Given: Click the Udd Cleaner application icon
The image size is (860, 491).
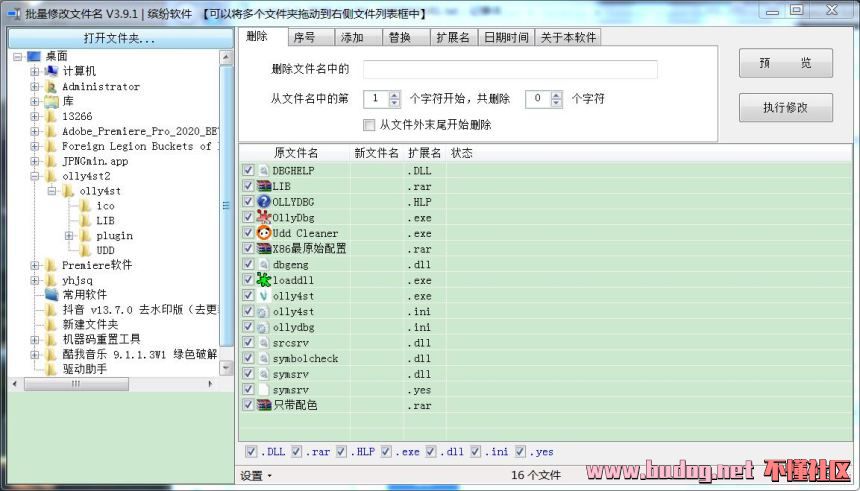Looking at the screenshot, I should click(264, 233).
